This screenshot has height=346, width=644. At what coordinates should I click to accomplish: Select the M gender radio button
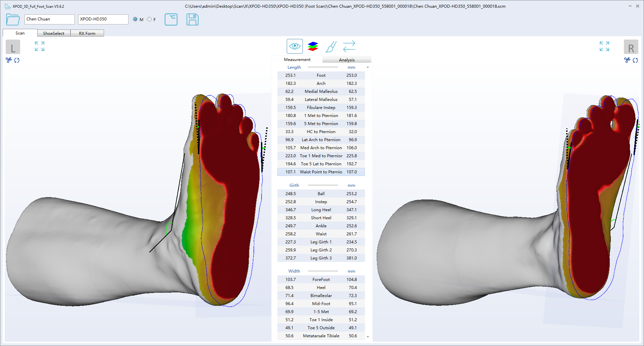pyautogui.click(x=135, y=19)
